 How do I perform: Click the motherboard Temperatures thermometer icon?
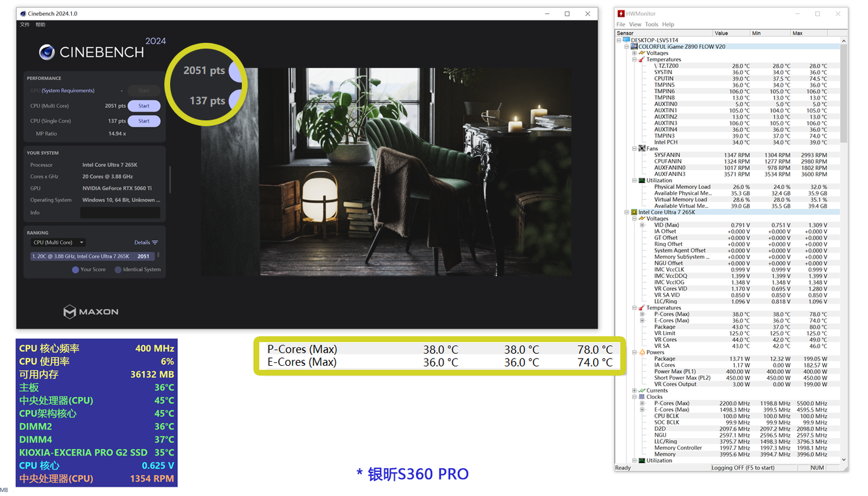(642, 60)
